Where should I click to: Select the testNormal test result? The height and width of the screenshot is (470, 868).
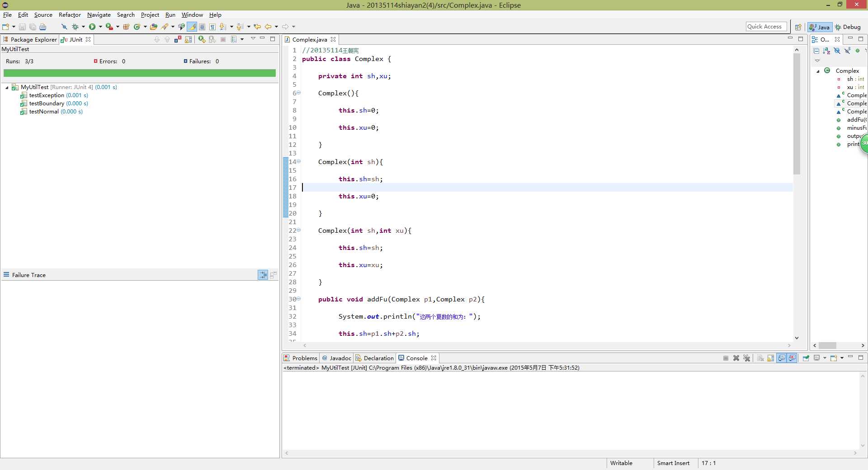pyautogui.click(x=52, y=112)
